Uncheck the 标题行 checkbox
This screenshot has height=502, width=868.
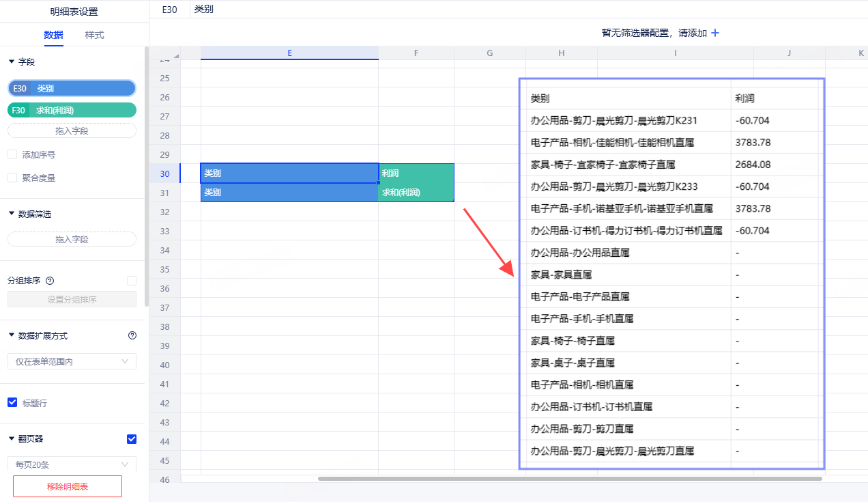click(12, 403)
